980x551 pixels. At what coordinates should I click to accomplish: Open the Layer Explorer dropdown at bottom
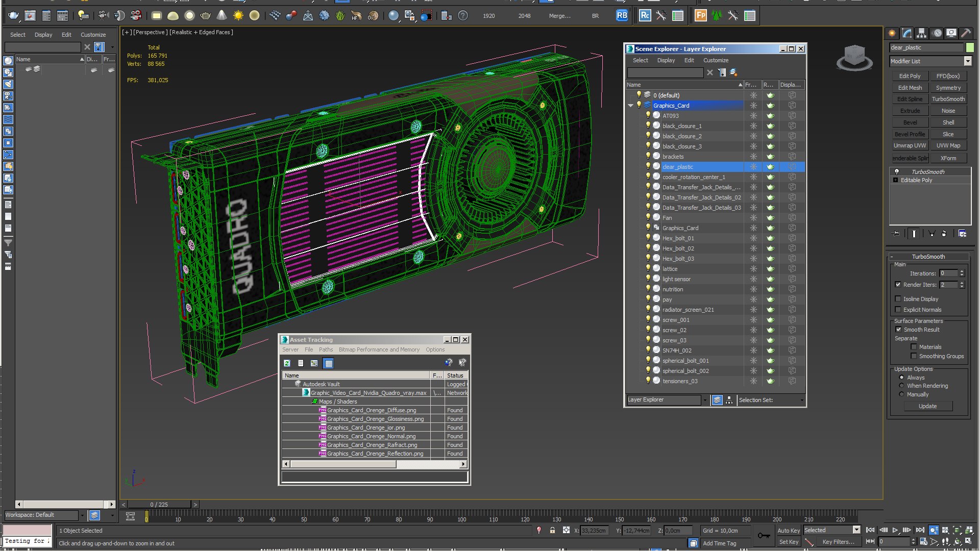coord(705,400)
